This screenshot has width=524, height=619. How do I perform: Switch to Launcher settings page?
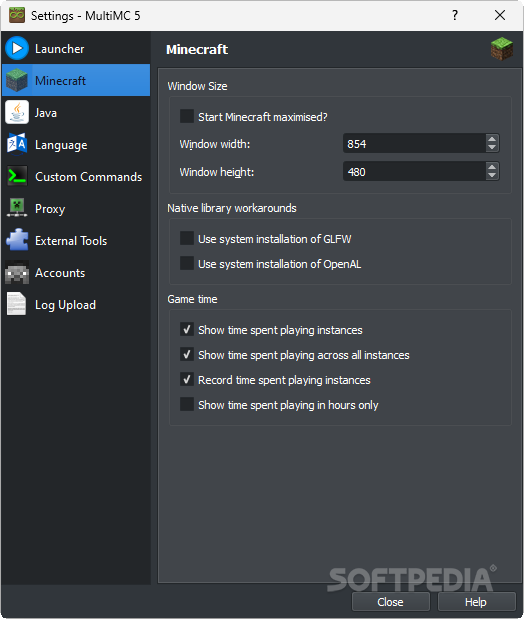tap(76, 48)
